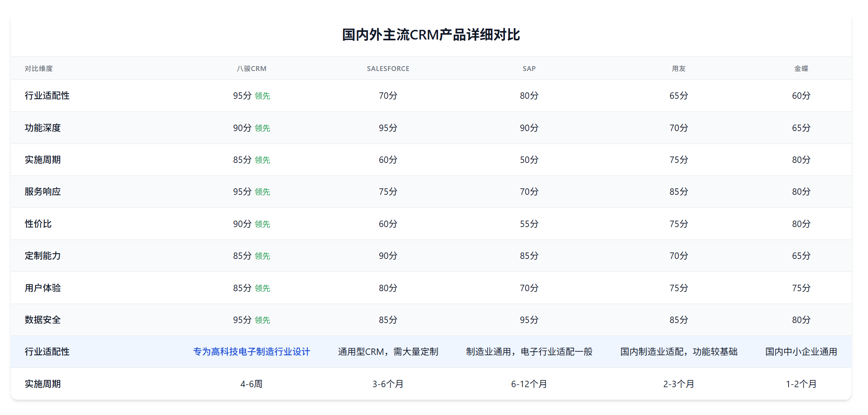This screenshot has width=868, height=415.
Task: Select the 用友 column header
Action: 678,69
